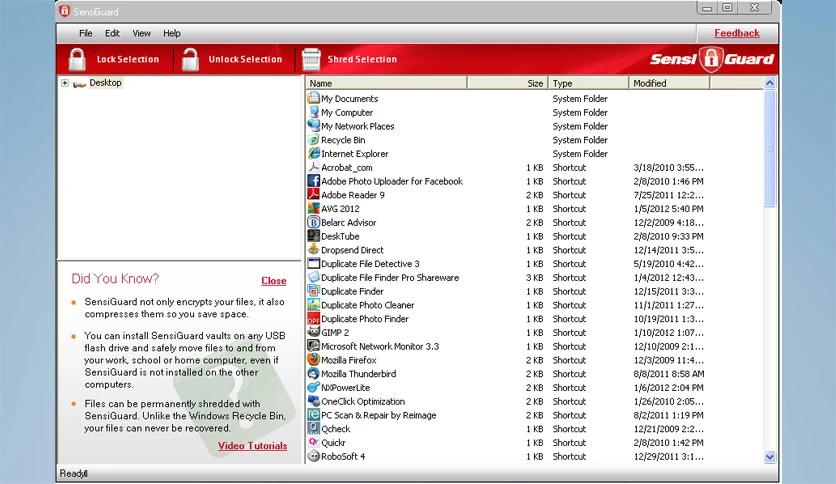Select the Internet Explorer icon

(x=314, y=154)
